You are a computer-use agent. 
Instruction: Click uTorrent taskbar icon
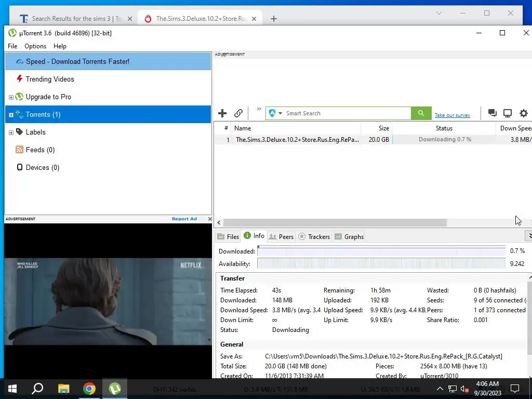pyautogui.click(x=115, y=389)
